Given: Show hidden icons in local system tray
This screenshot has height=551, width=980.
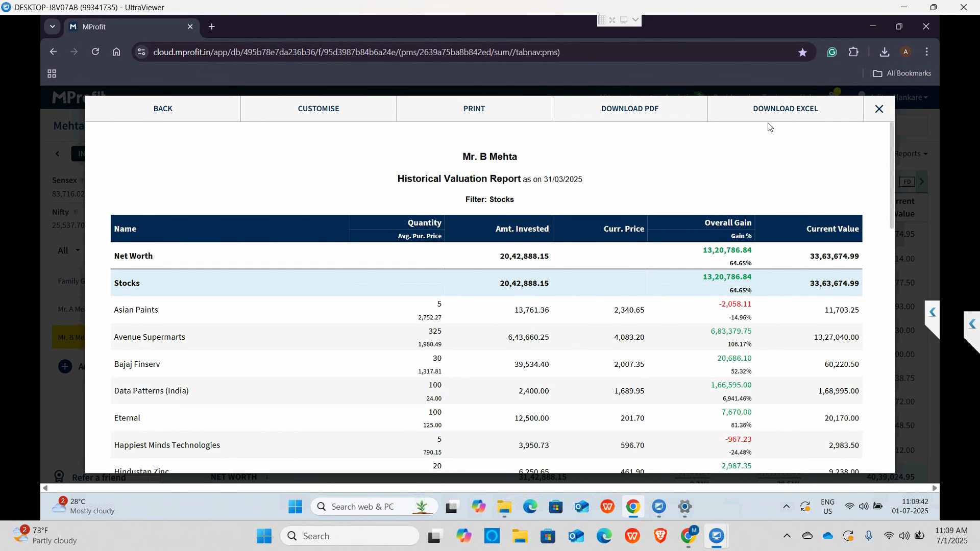Looking at the screenshot, I should click(787, 536).
